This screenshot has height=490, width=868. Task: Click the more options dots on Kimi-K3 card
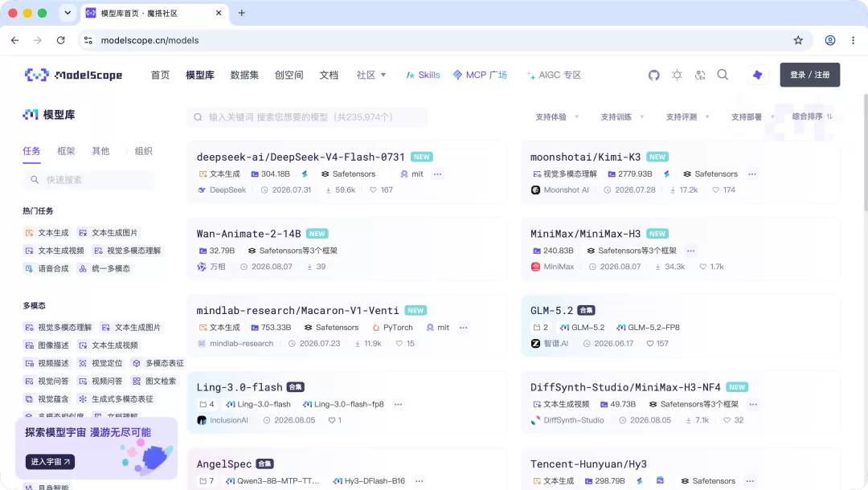point(751,174)
